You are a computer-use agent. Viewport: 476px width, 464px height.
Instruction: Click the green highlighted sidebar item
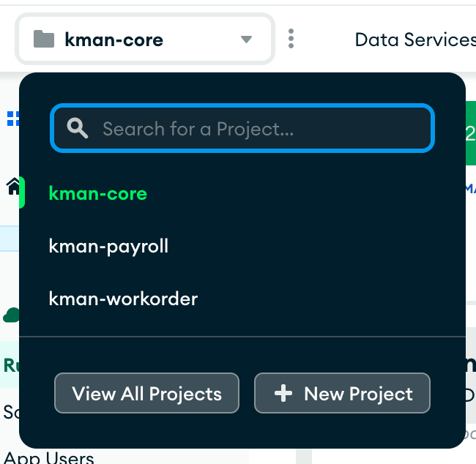tap(10, 364)
